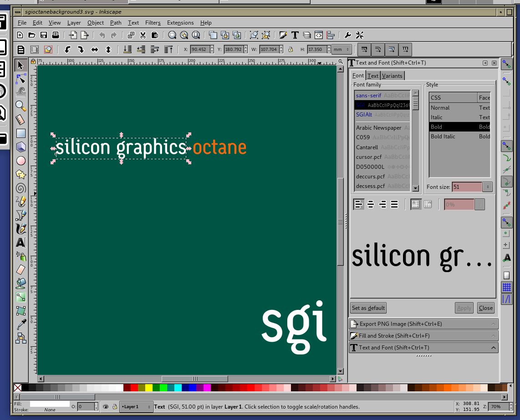This screenshot has width=520, height=420.
Task: Select the Node edit tool
Action: (x=20, y=79)
